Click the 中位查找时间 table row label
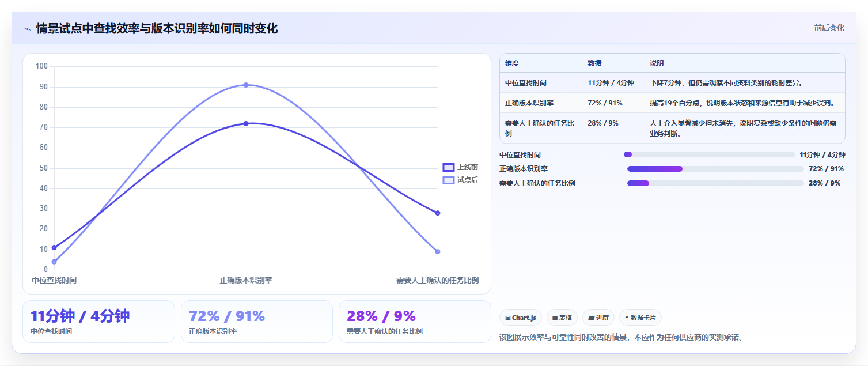868x366 pixels. (x=526, y=83)
